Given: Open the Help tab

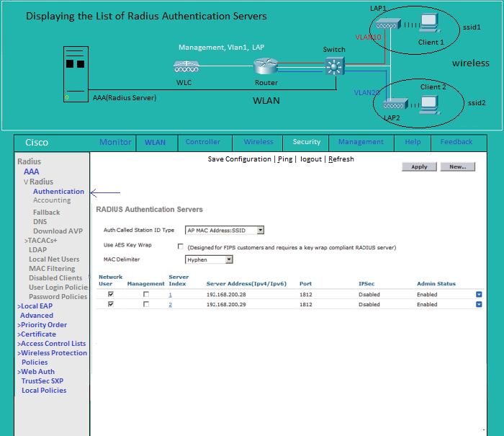Looking at the screenshot, I should pos(413,142).
